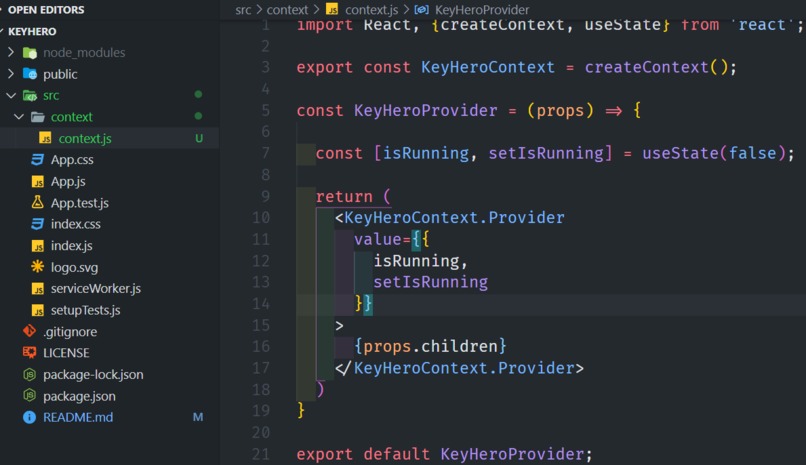
Task: Open App.test.js file
Action: point(80,203)
